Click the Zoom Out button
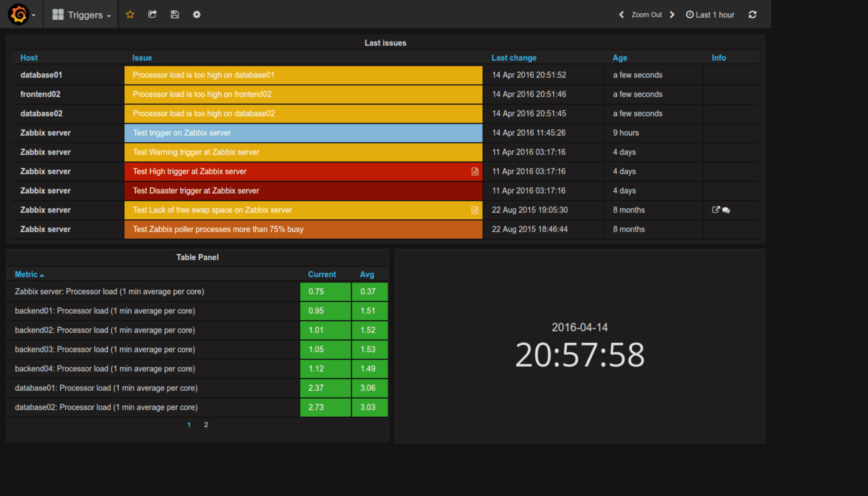 click(646, 15)
